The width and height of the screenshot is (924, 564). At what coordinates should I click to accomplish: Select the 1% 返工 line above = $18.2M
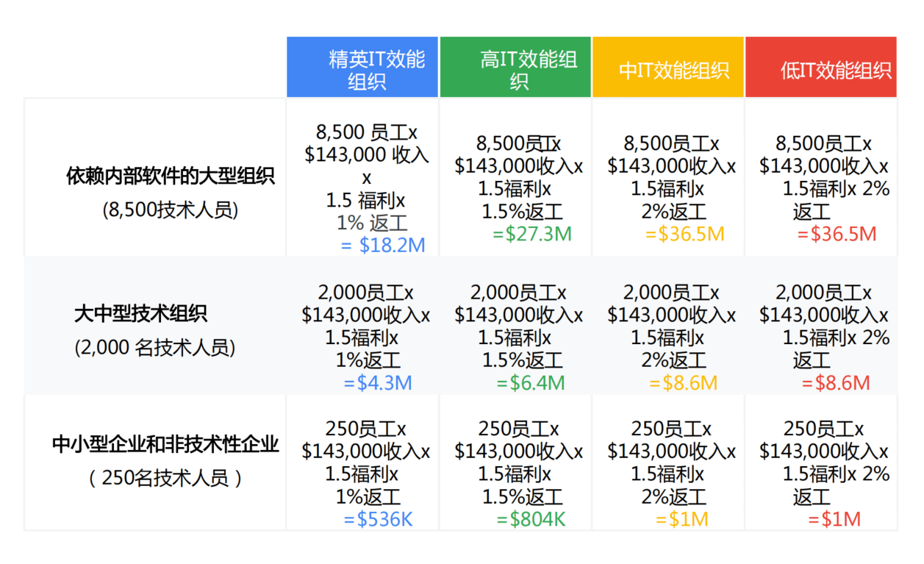[372, 223]
